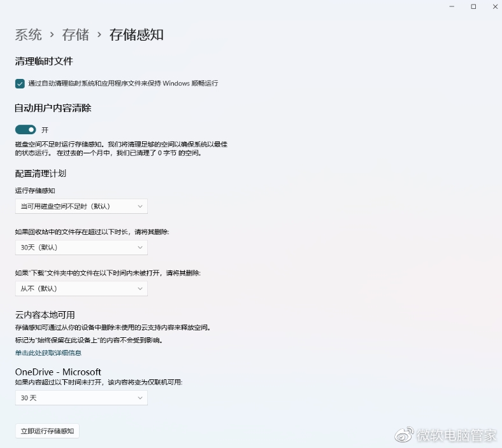Click 立即运行存储感知 button
The image size is (502, 448).
pyautogui.click(x=47, y=431)
